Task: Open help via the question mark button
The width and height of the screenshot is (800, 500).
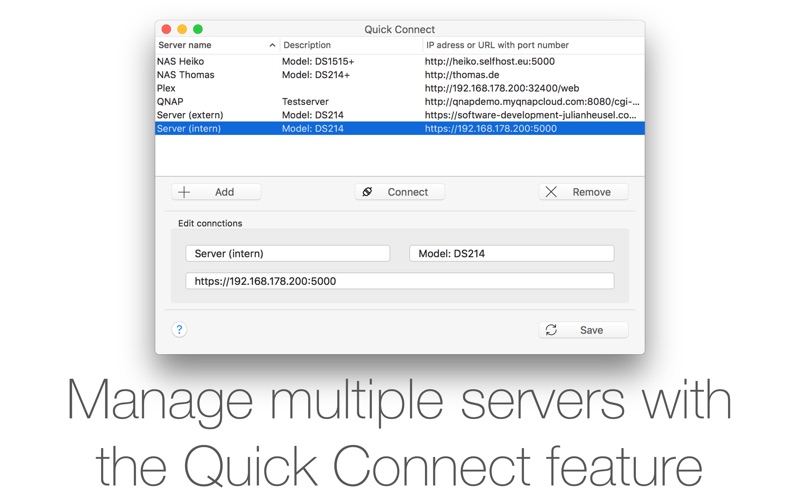Action: [179, 330]
